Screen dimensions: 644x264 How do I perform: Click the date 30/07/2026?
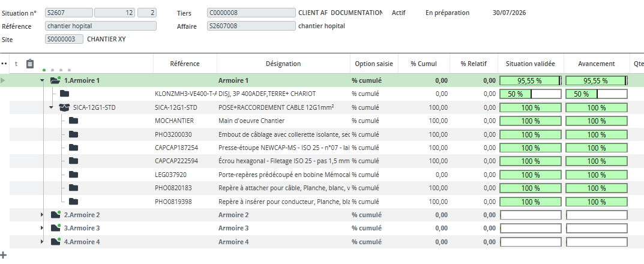pyautogui.click(x=510, y=13)
